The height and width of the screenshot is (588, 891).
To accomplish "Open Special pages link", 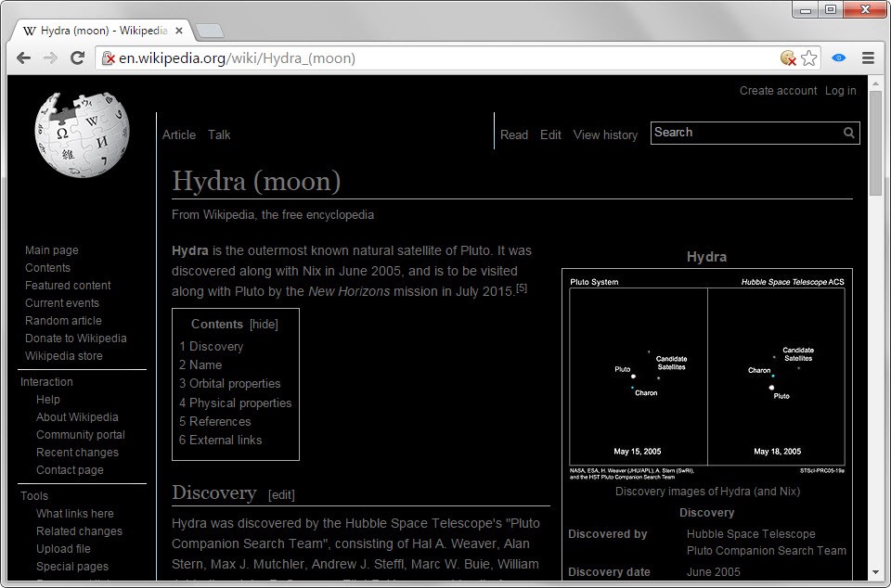I will tap(72, 567).
